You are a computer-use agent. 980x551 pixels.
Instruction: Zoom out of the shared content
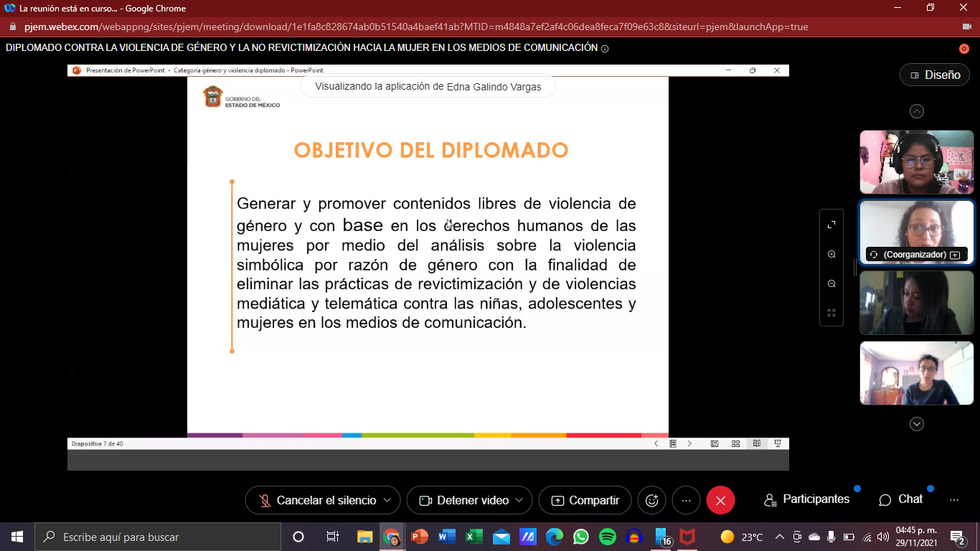pos(831,283)
